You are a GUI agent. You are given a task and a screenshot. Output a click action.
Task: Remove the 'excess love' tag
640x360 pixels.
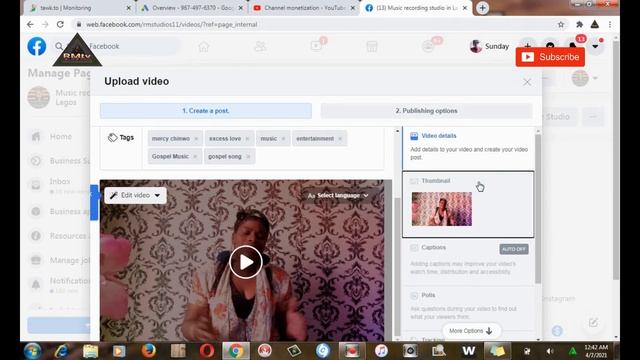click(247, 139)
